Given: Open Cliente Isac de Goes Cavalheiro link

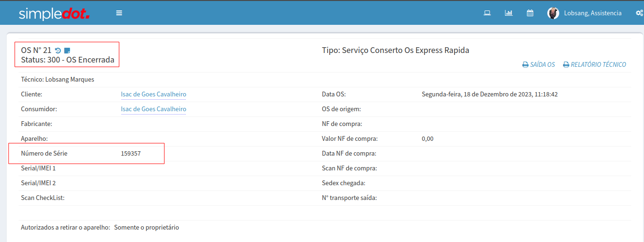Looking at the screenshot, I should [153, 95].
